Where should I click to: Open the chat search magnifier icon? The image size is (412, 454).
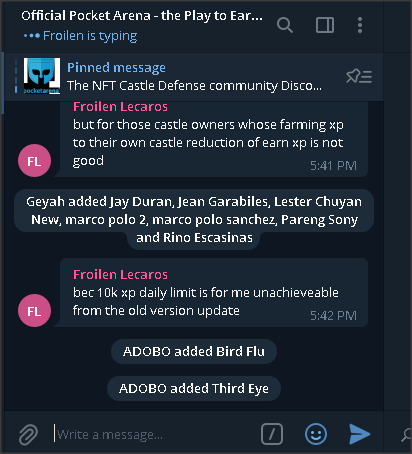point(285,25)
